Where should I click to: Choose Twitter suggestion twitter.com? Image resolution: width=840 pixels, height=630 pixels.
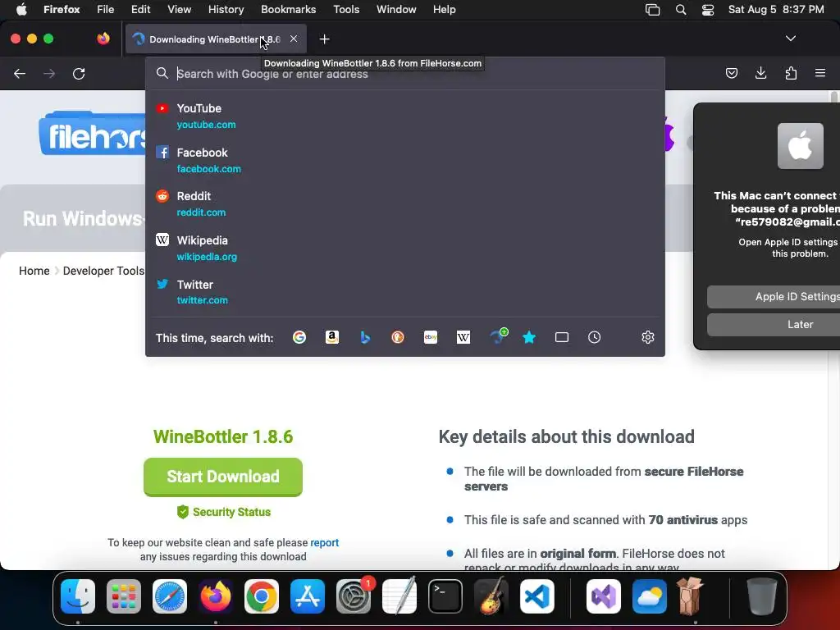point(405,292)
